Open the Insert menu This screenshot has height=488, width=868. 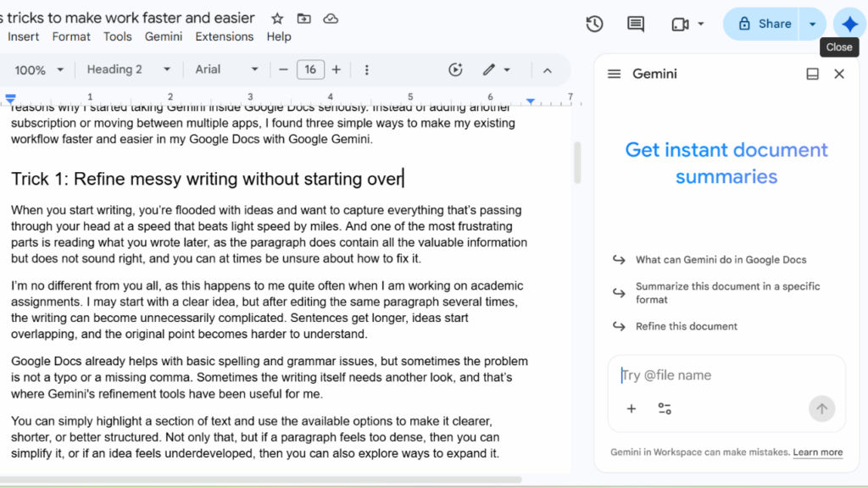click(23, 36)
